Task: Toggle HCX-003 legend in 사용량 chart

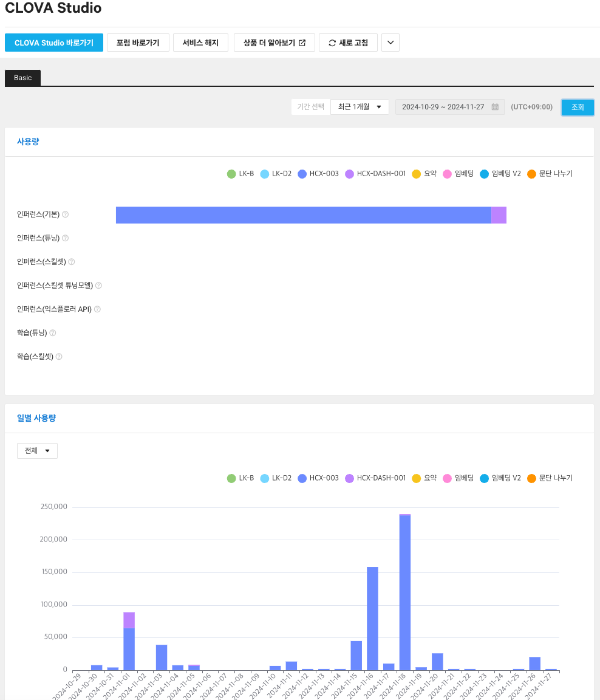Action: [318, 174]
